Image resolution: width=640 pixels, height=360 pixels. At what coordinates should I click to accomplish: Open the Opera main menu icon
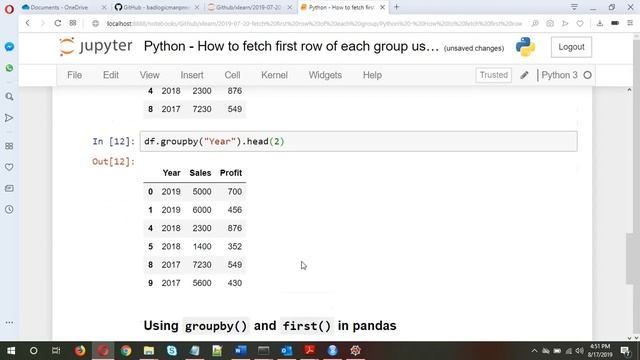point(9,9)
